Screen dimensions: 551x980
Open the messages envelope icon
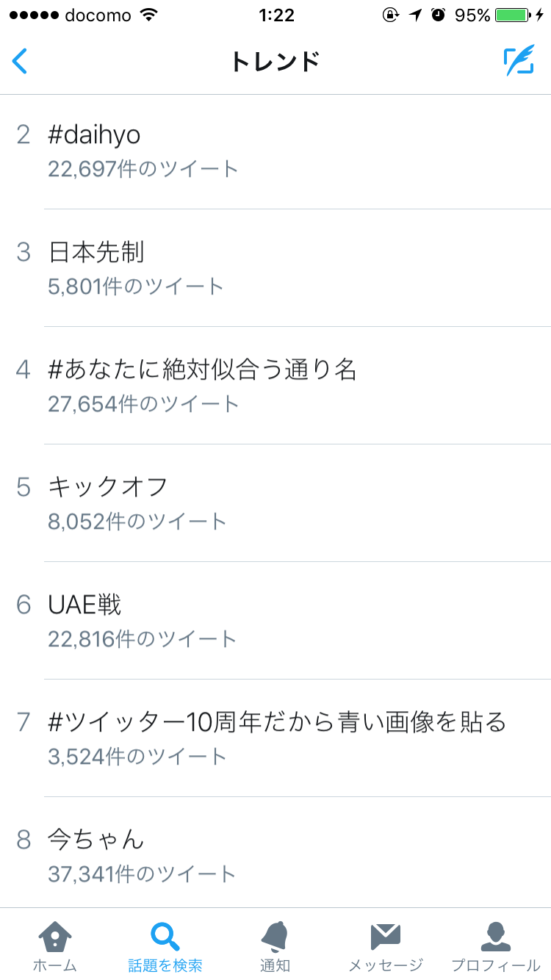(x=385, y=936)
